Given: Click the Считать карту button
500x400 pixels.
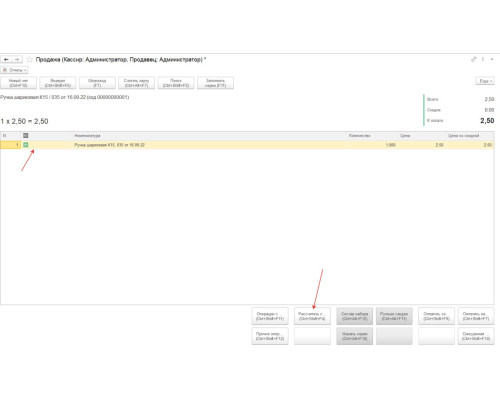Looking at the screenshot, I should pyautogui.click(x=137, y=83).
